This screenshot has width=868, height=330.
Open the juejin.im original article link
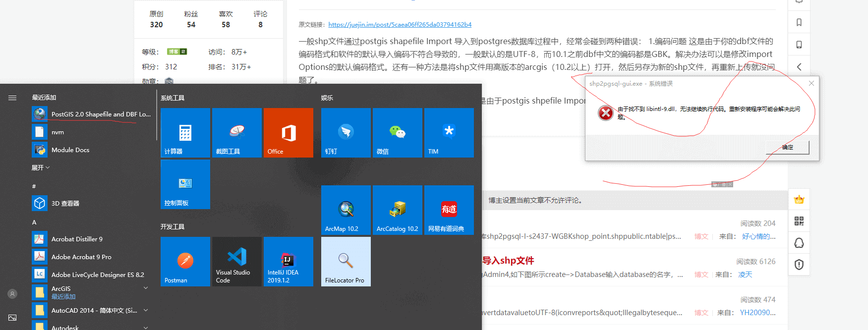(x=400, y=24)
